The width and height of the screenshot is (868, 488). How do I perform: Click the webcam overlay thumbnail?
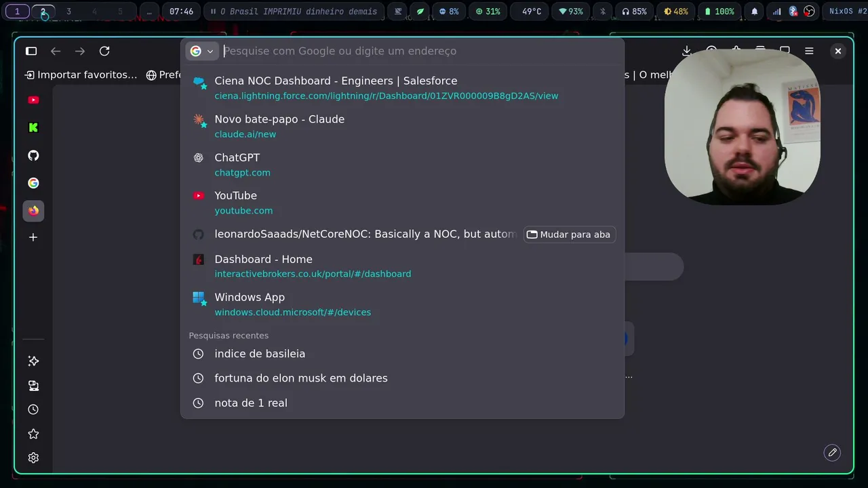coord(743,127)
